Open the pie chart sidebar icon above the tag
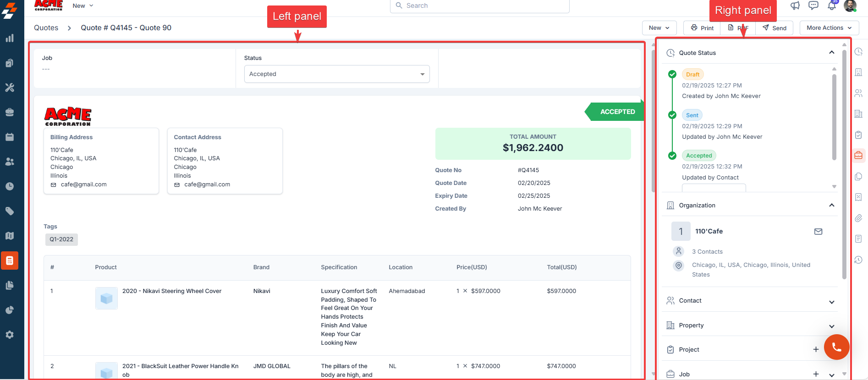This screenshot has width=868, height=380. (10, 186)
